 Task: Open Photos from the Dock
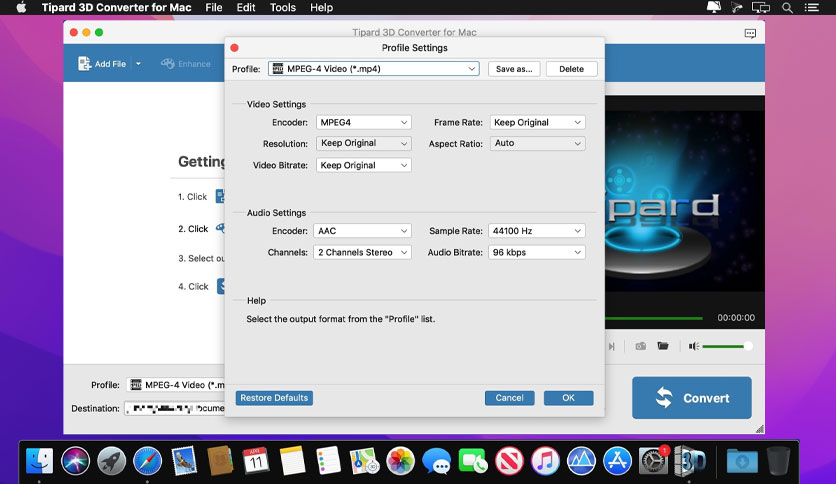pos(400,461)
